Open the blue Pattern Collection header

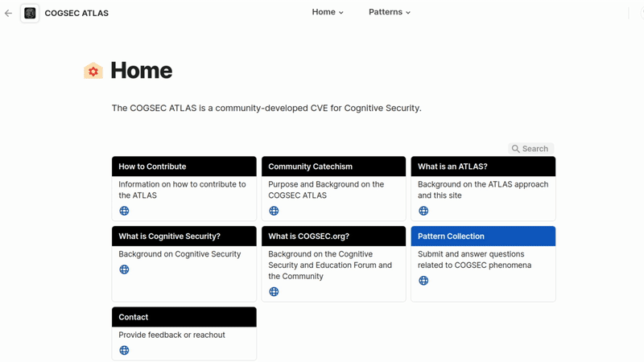[x=483, y=236]
